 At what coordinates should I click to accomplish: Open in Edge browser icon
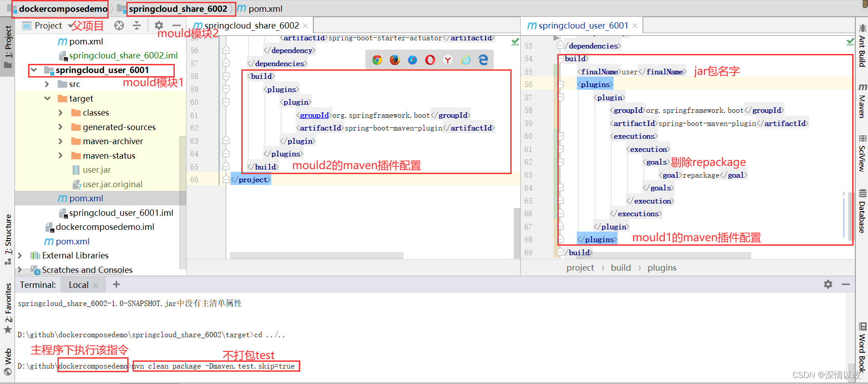coord(483,60)
